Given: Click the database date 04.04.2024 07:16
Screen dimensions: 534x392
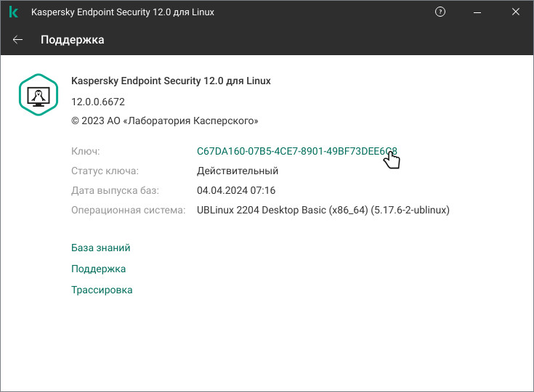Looking at the screenshot, I should (x=236, y=190).
